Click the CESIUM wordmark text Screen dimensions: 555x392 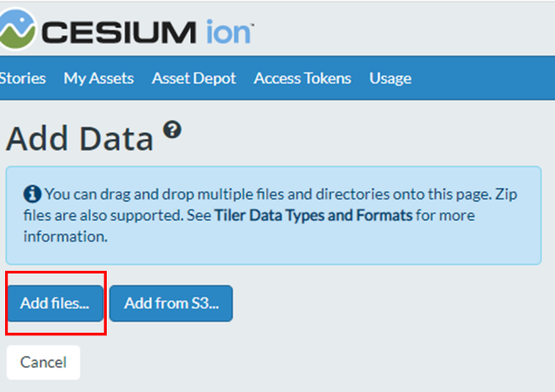[x=119, y=32]
